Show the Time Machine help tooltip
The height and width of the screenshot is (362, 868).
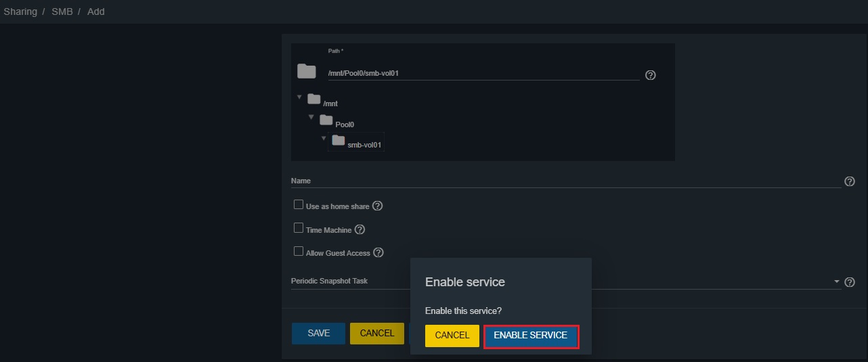coord(360,229)
